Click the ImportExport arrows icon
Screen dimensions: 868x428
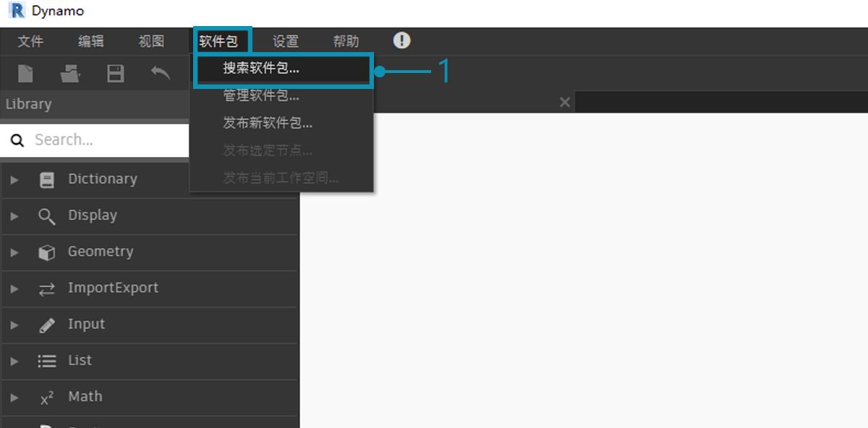(47, 289)
